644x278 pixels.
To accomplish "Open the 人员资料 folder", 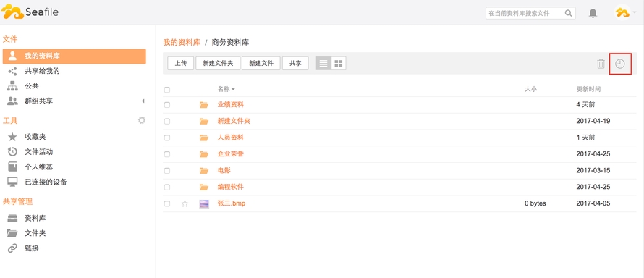I will [x=230, y=138].
